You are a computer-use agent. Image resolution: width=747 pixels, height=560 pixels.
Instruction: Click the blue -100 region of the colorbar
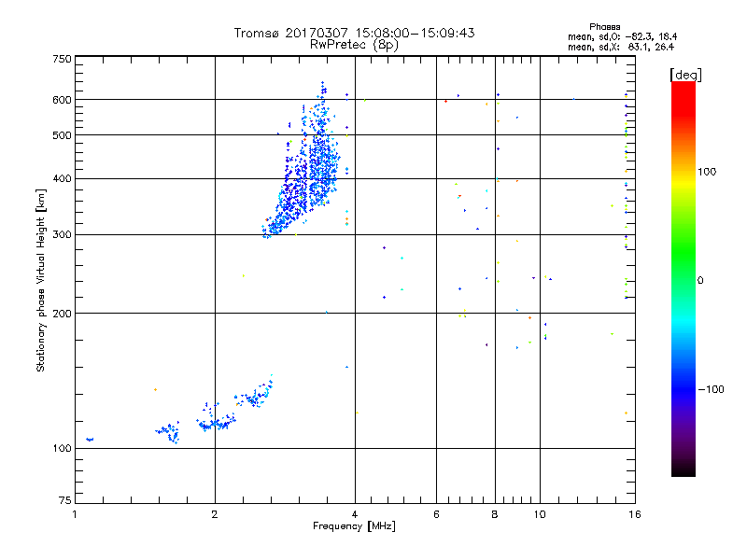point(684,389)
